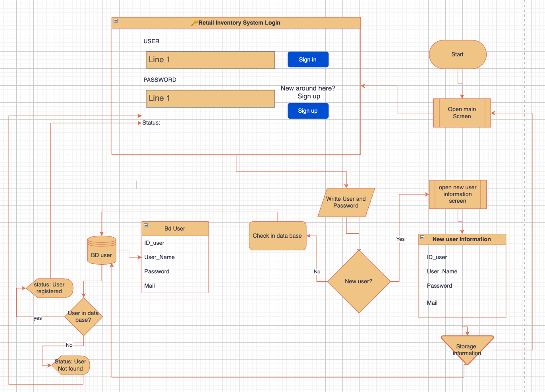
Task: Select the open new user information screen shape
Action: (x=458, y=194)
